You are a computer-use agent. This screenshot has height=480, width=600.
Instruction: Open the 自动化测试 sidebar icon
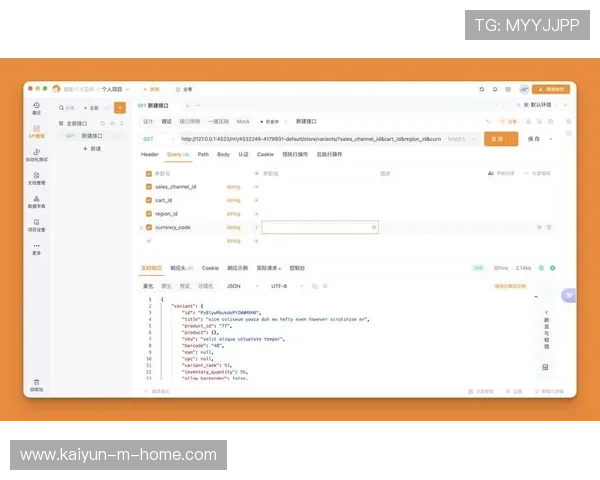pyautogui.click(x=37, y=153)
